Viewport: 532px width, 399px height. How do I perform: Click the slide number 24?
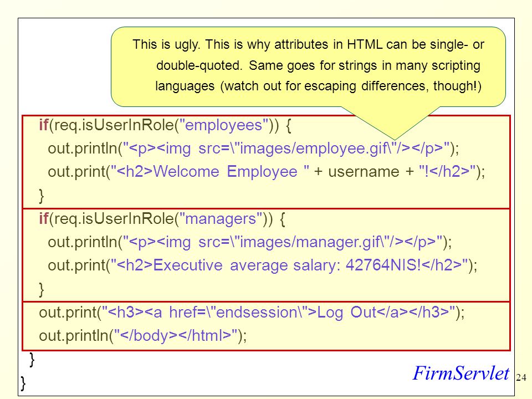[x=521, y=377]
